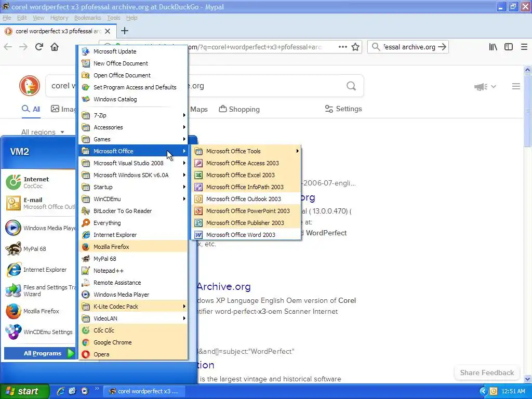Open a new browser tab
The image size is (532, 399).
[x=125, y=31]
